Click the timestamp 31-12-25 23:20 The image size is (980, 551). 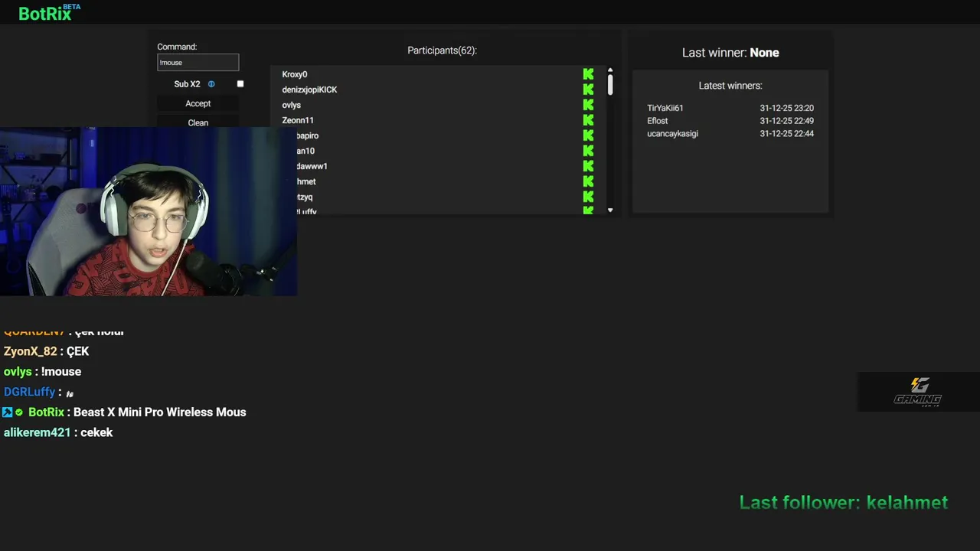(787, 108)
